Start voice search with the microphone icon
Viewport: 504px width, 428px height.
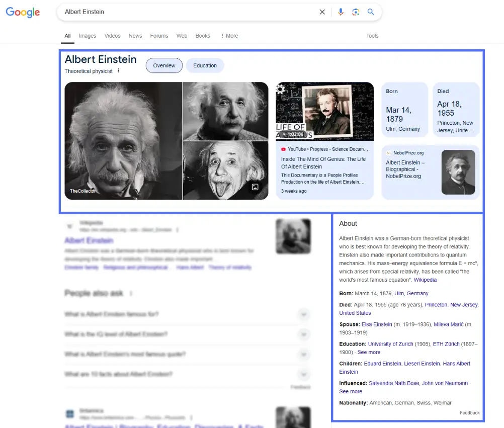341,12
